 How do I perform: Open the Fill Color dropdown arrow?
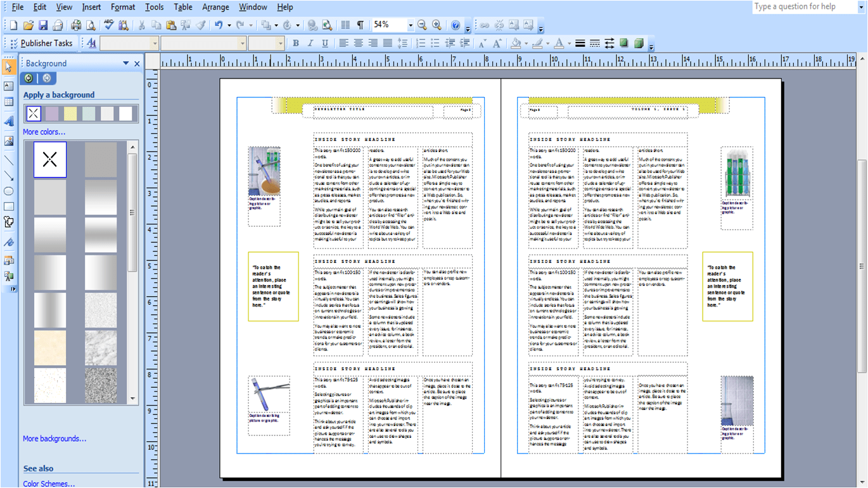tap(526, 43)
